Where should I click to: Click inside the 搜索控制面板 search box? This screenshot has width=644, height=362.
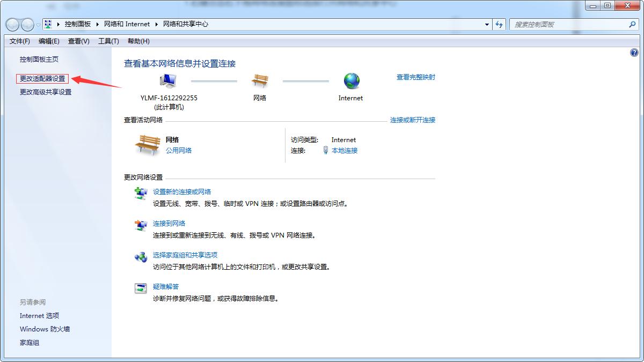tap(569, 24)
